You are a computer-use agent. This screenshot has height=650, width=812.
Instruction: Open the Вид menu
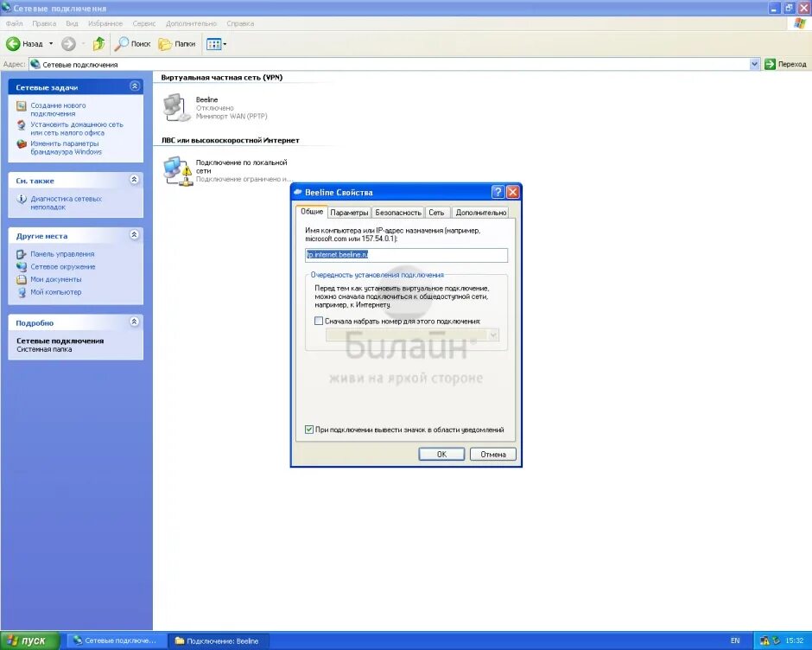(x=72, y=23)
